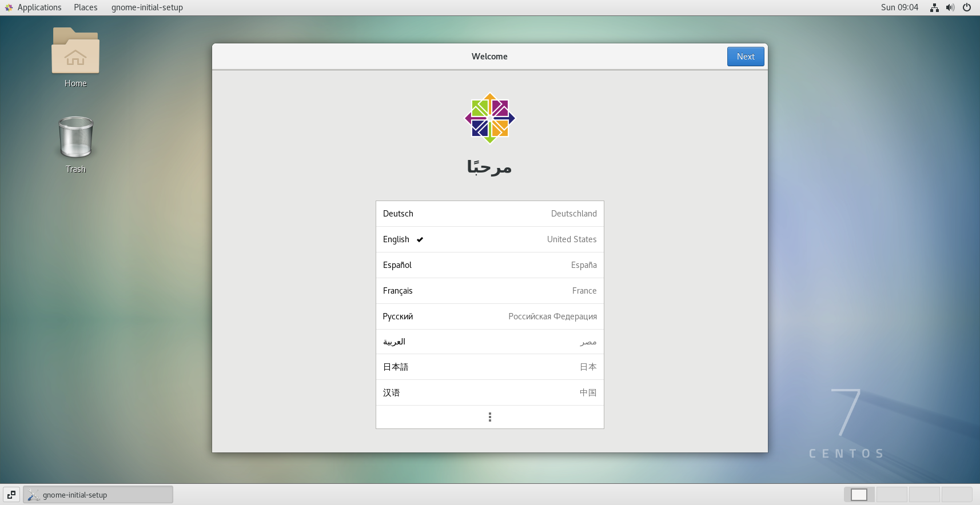Click the Sun 09:04 clock
This screenshot has width=980, height=505.
point(899,7)
